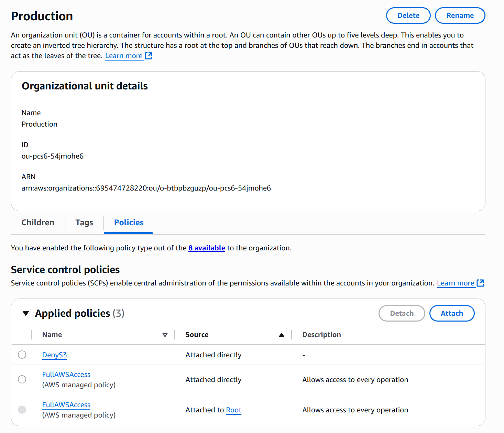The height and width of the screenshot is (433, 504).
Task: Select the DenyS3 policy radio button
Action: point(22,355)
